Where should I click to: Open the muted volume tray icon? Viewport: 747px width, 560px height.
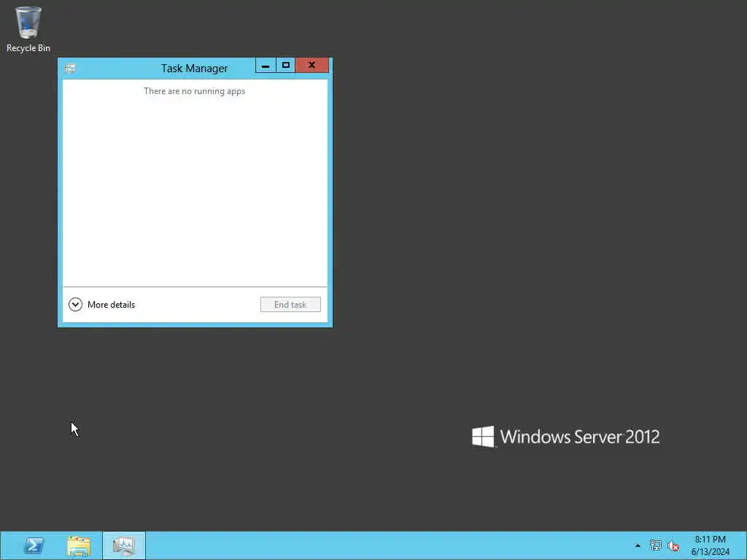[673, 545]
